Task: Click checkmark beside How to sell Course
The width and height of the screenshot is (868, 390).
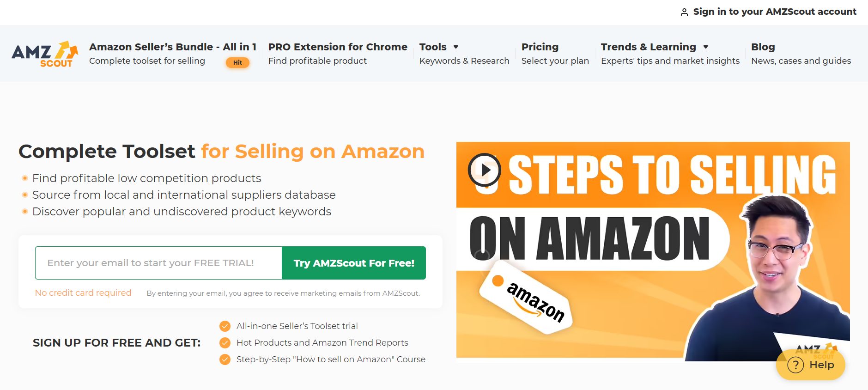Action: pyautogui.click(x=225, y=360)
